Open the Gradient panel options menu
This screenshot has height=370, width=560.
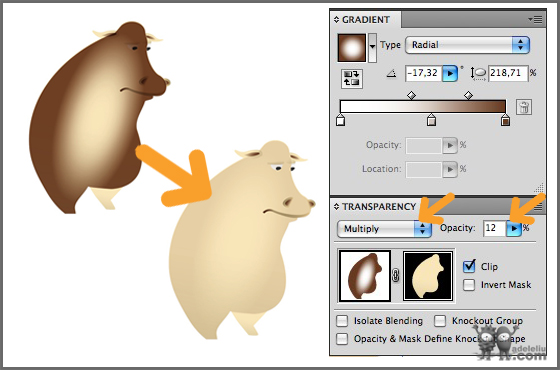coord(535,19)
